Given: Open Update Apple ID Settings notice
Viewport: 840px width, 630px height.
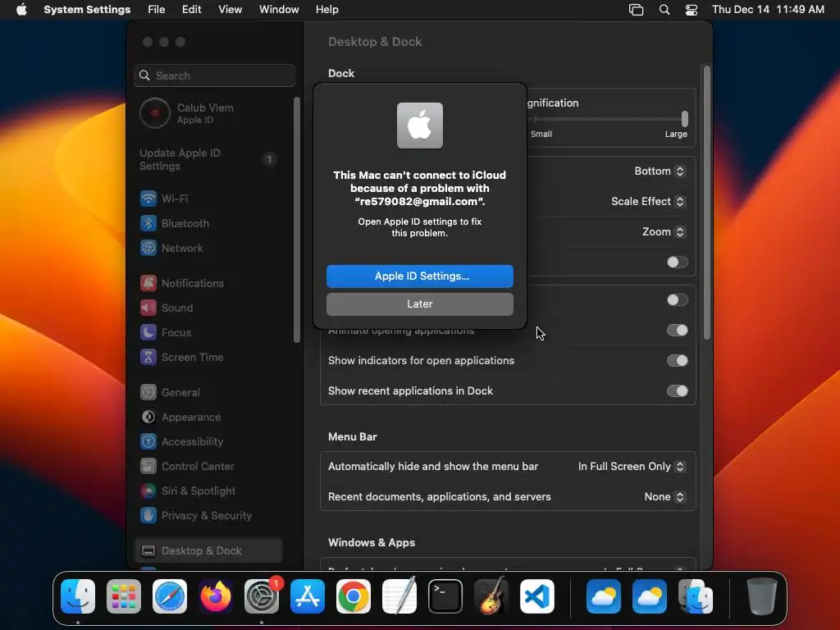Looking at the screenshot, I should tap(209, 160).
